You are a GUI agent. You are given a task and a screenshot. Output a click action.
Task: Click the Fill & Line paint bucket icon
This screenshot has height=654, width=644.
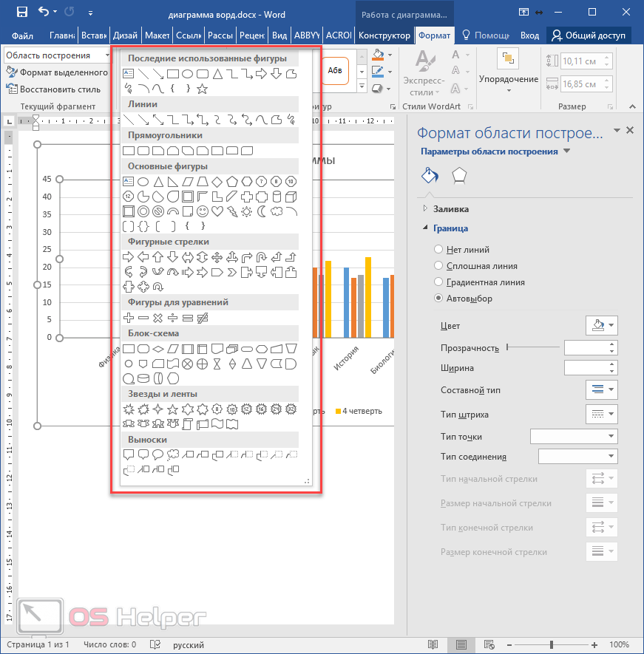[430, 175]
